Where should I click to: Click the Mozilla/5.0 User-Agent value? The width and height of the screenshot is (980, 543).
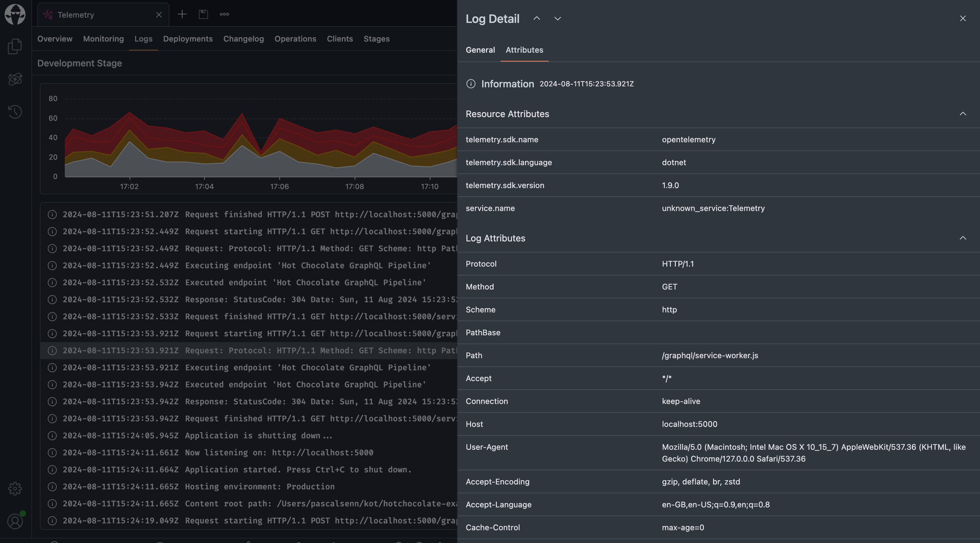pos(814,453)
